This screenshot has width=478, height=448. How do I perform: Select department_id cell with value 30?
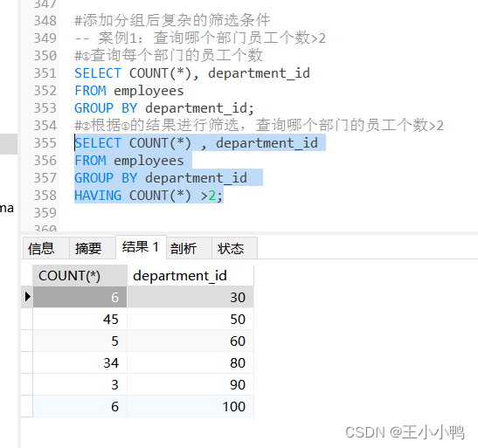[x=191, y=297]
